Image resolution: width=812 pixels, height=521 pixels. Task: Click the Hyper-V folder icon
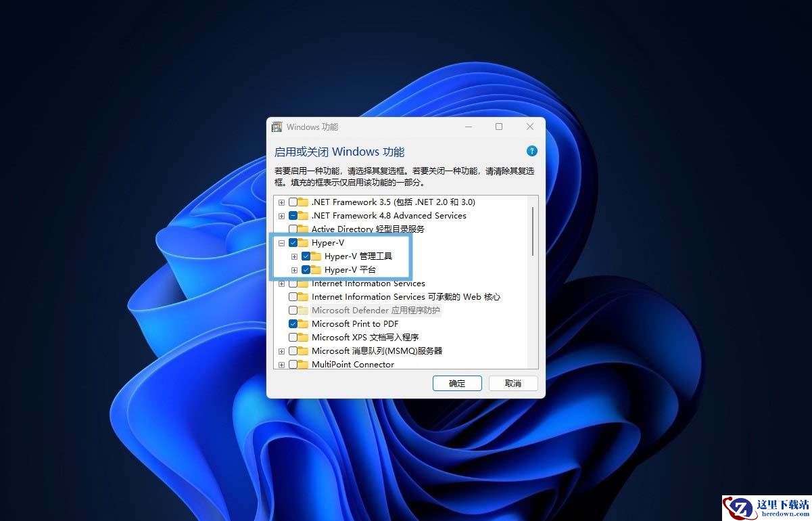click(x=303, y=242)
